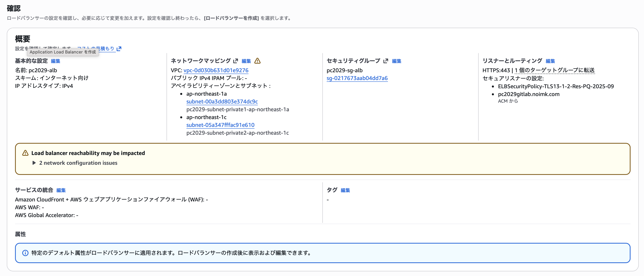Edit the service integration (サービスの統合) section
This screenshot has width=644, height=276.
(61, 190)
